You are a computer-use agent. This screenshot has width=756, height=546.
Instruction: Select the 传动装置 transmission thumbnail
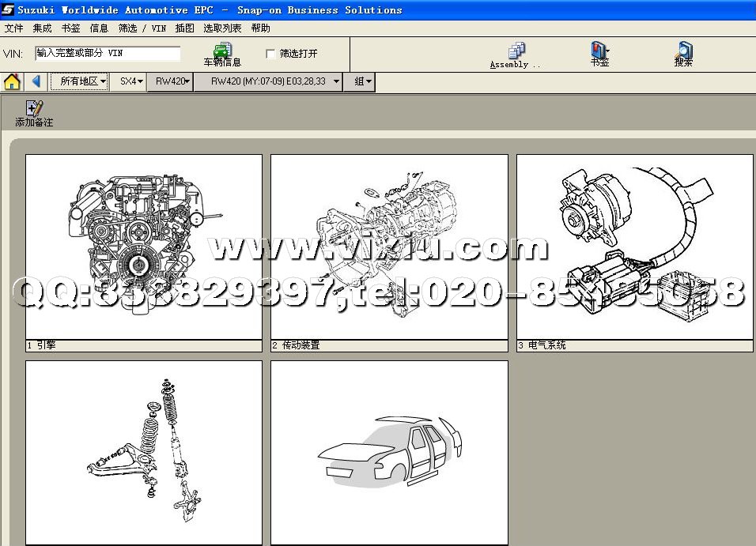click(x=389, y=247)
